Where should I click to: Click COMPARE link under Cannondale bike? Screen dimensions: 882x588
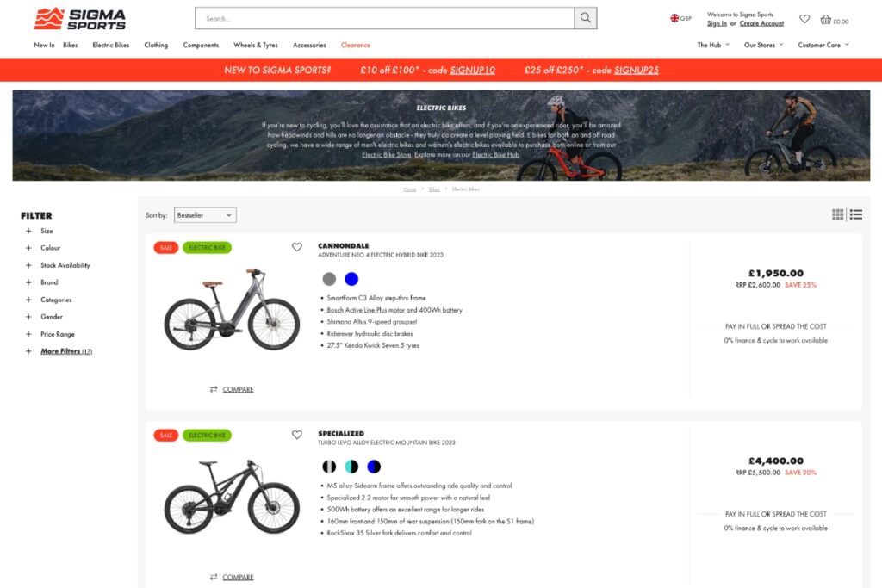tap(238, 389)
